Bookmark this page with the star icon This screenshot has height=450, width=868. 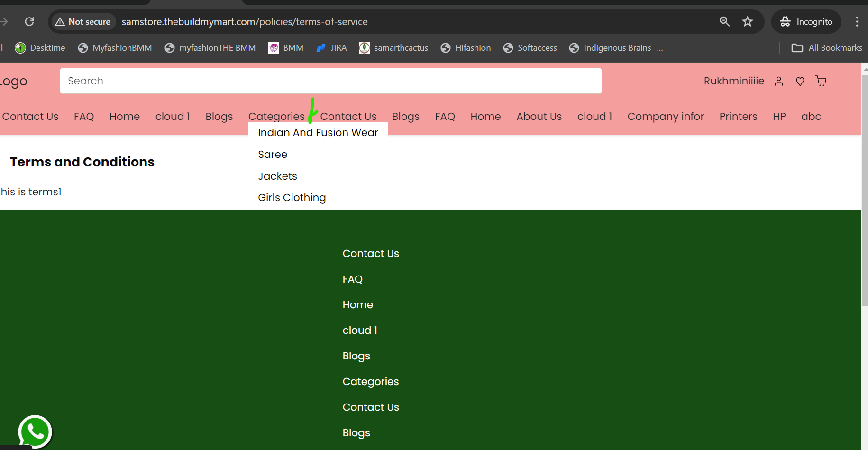pos(748,21)
